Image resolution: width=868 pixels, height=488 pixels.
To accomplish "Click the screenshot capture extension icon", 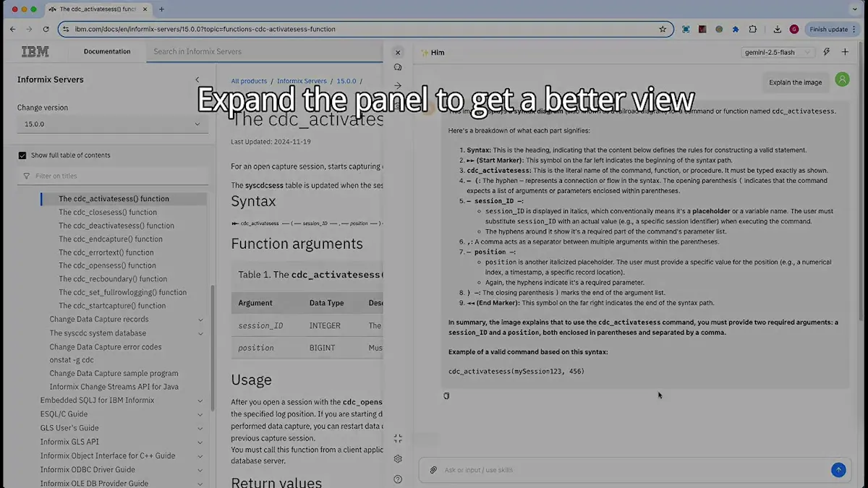I will [686, 29].
